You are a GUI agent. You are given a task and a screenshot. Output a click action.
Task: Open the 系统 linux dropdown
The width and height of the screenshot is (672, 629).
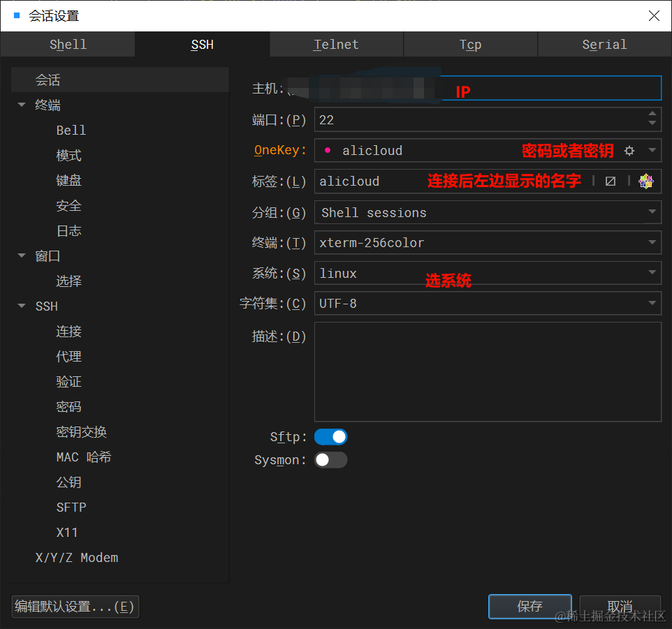click(x=652, y=273)
